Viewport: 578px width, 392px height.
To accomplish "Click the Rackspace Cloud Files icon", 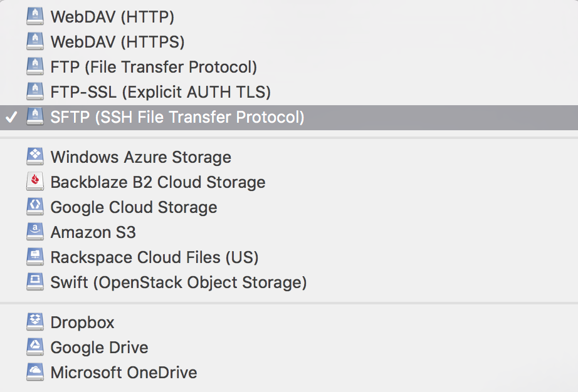I will pos(35,257).
